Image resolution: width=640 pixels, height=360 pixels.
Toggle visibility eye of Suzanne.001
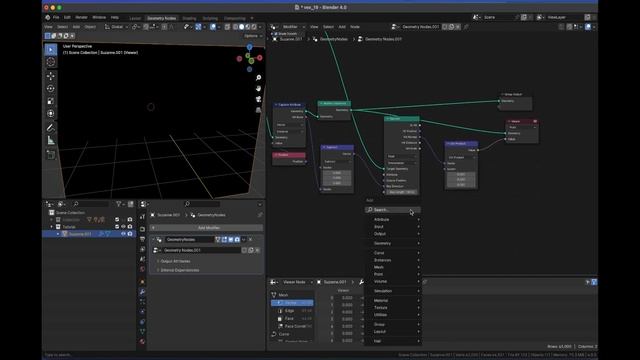click(x=123, y=234)
